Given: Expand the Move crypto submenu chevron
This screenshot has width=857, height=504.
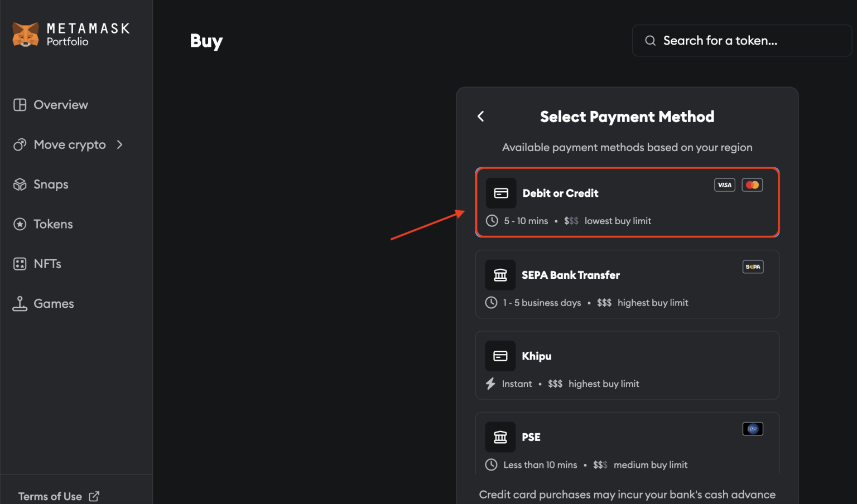Looking at the screenshot, I should pos(119,144).
